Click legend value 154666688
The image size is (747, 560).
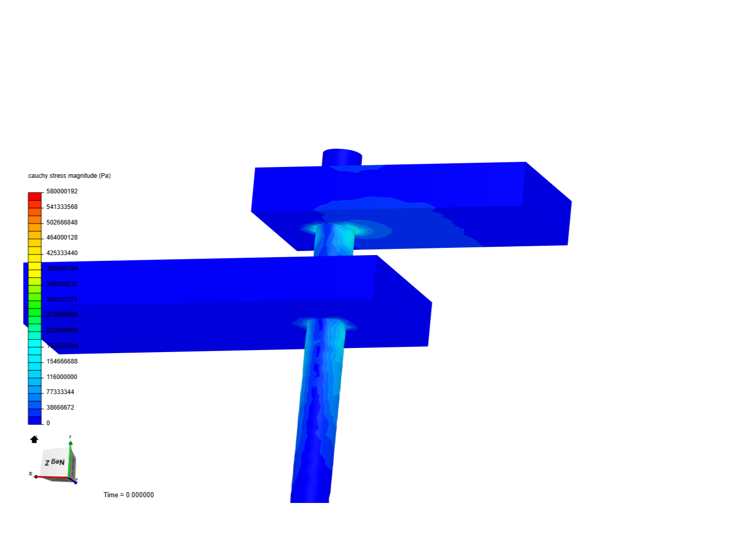pyautogui.click(x=62, y=361)
